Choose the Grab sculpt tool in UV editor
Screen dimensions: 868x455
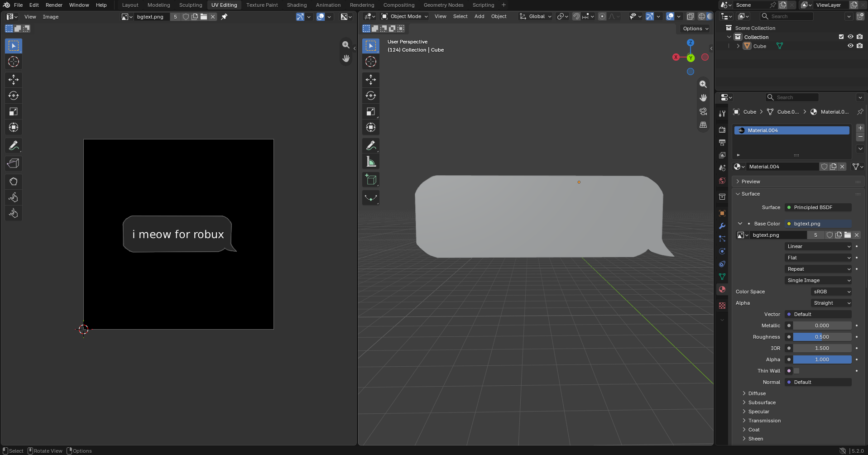click(14, 182)
